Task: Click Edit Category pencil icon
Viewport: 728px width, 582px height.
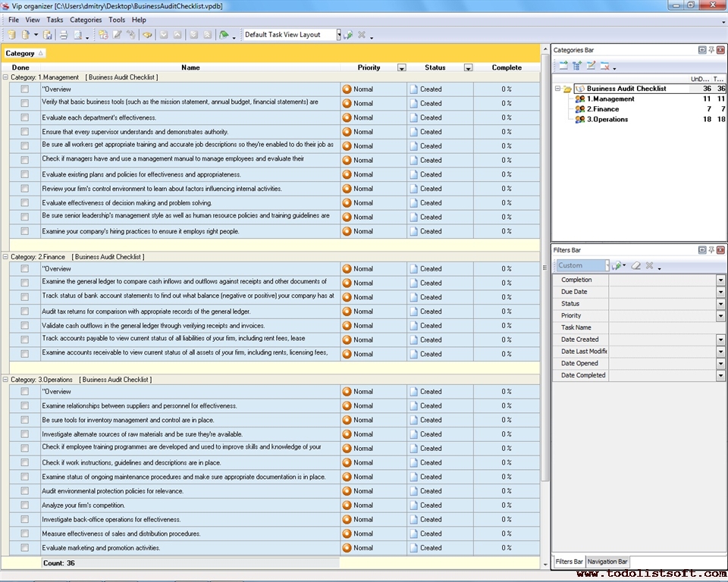Action: point(591,66)
